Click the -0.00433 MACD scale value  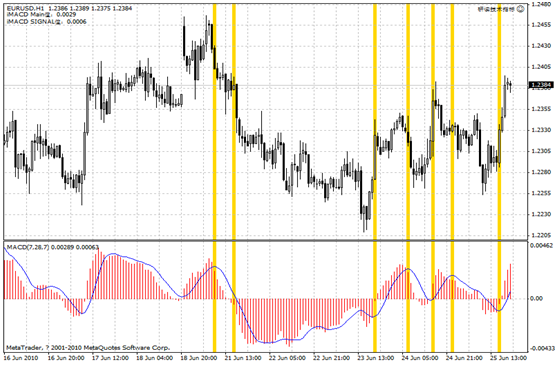tap(542, 348)
